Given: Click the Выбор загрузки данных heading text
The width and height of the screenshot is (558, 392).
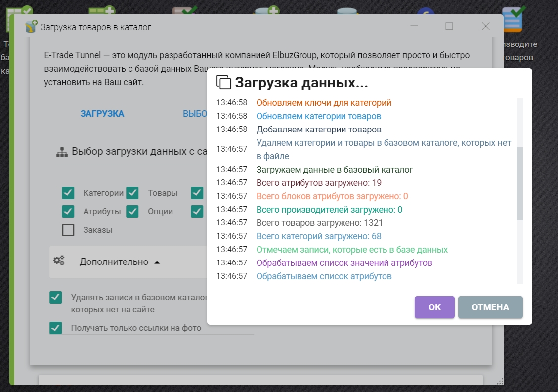Looking at the screenshot, I should (x=139, y=152).
